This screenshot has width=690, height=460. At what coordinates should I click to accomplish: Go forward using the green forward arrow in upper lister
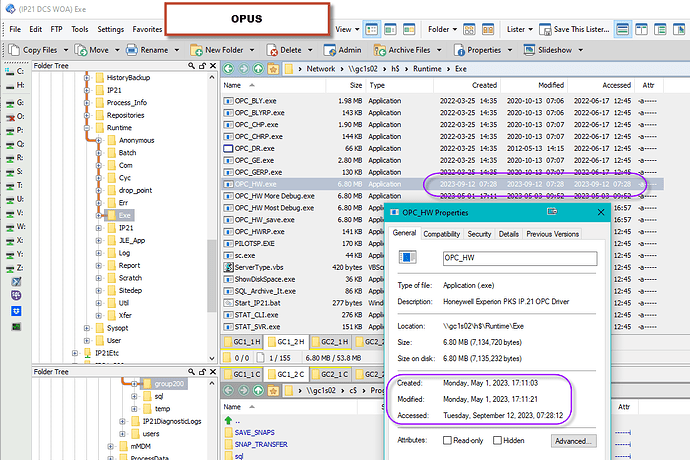[243, 69]
